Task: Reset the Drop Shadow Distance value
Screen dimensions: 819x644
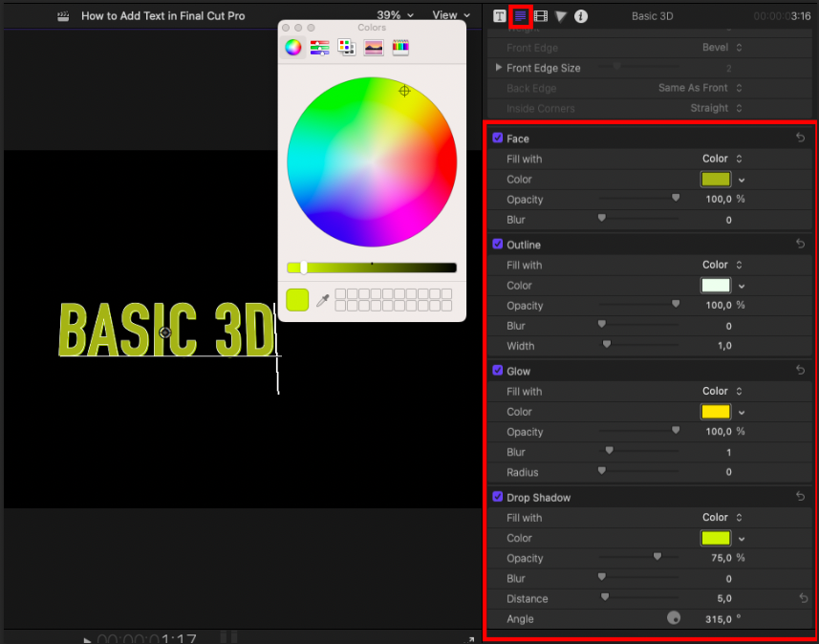Action: point(804,598)
